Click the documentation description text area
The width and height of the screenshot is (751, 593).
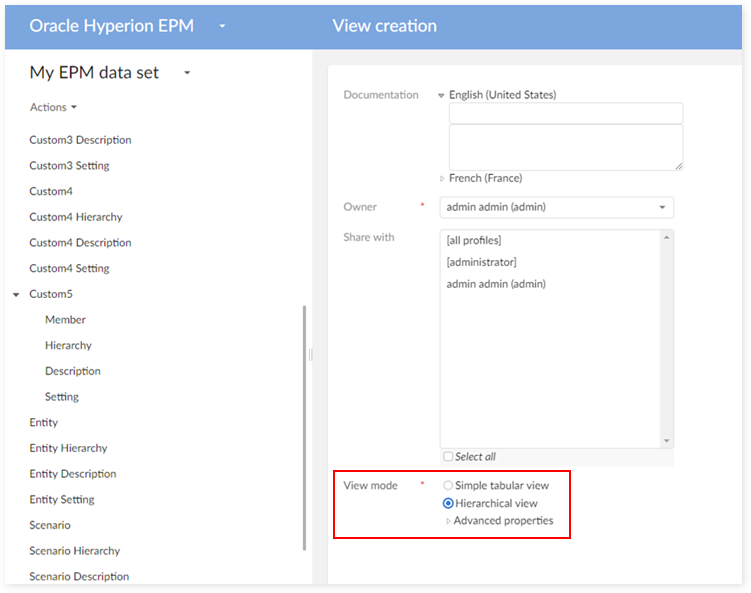click(566, 148)
